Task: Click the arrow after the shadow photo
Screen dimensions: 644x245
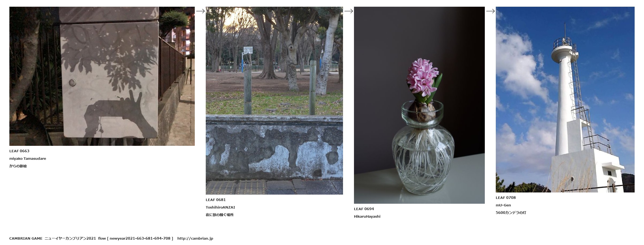Action: pyautogui.click(x=200, y=11)
